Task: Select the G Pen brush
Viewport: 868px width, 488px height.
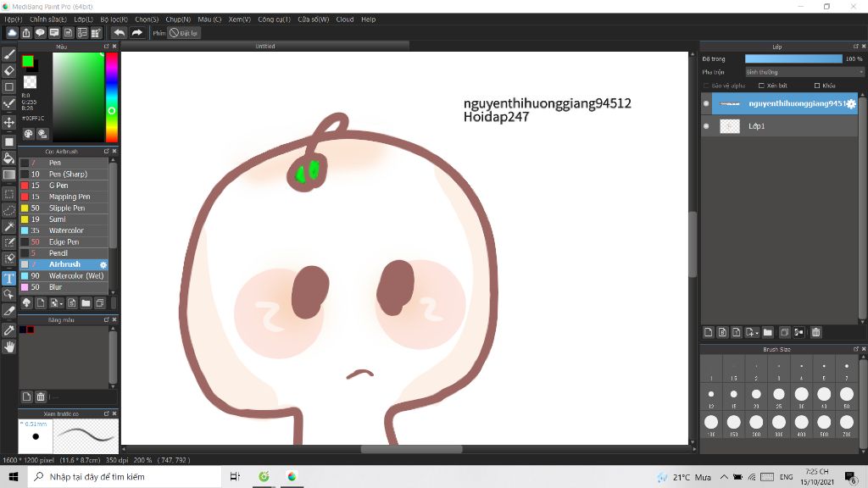Action: (x=64, y=186)
